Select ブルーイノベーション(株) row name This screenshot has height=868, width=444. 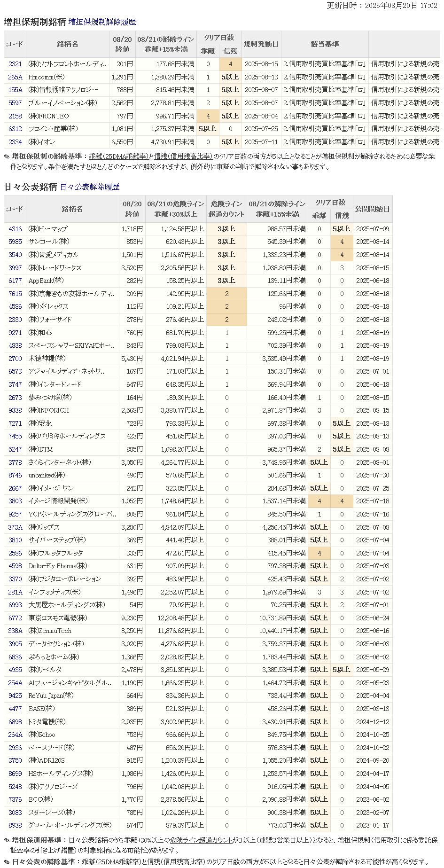click(x=67, y=103)
